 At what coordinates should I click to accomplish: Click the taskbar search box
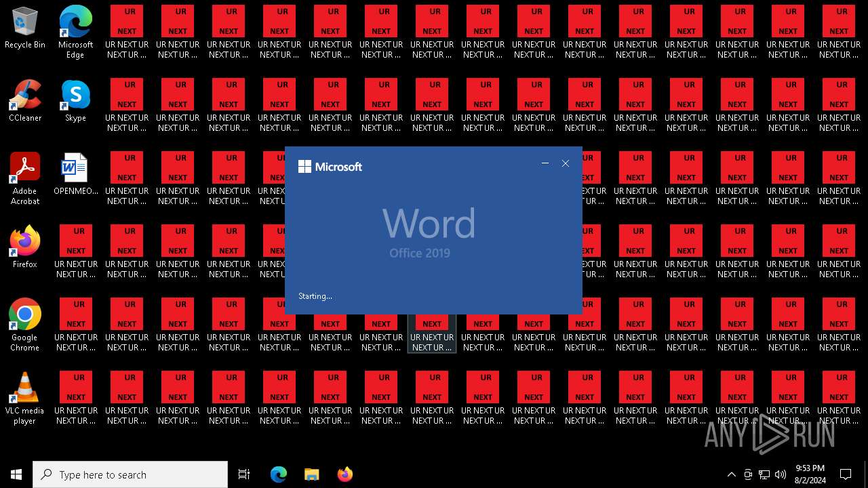(x=130, y=474)
